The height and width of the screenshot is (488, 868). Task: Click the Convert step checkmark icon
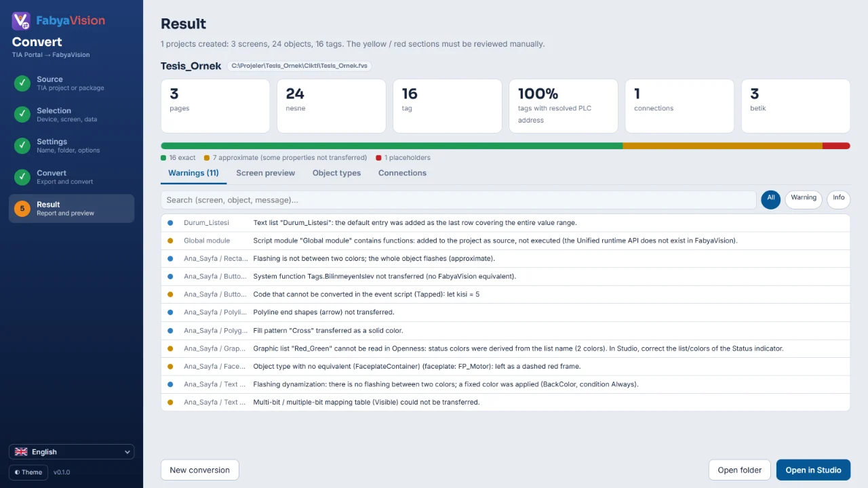(x=22, y=177)
